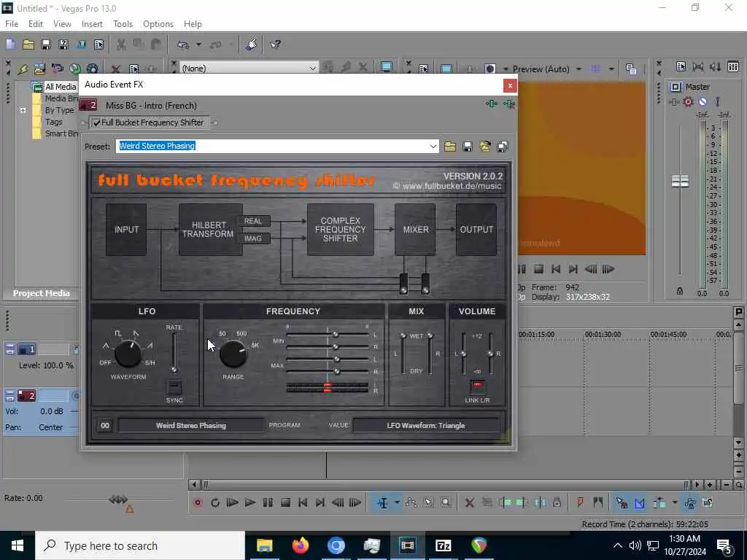Toggle the Automatic Crossfades icon

click(640, 502)
